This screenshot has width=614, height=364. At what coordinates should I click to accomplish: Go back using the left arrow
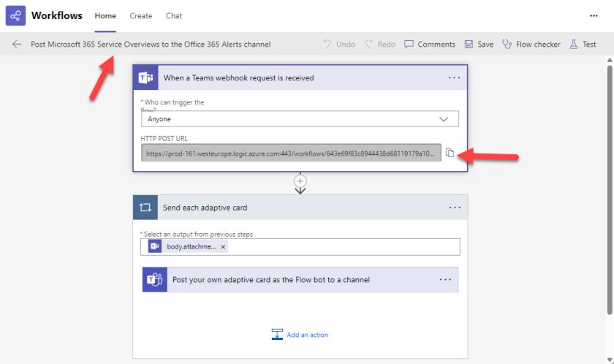16,45
